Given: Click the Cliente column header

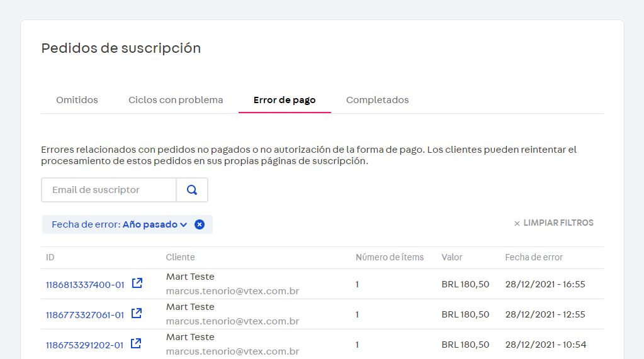Looking at the screenshot, I should 180,257.
